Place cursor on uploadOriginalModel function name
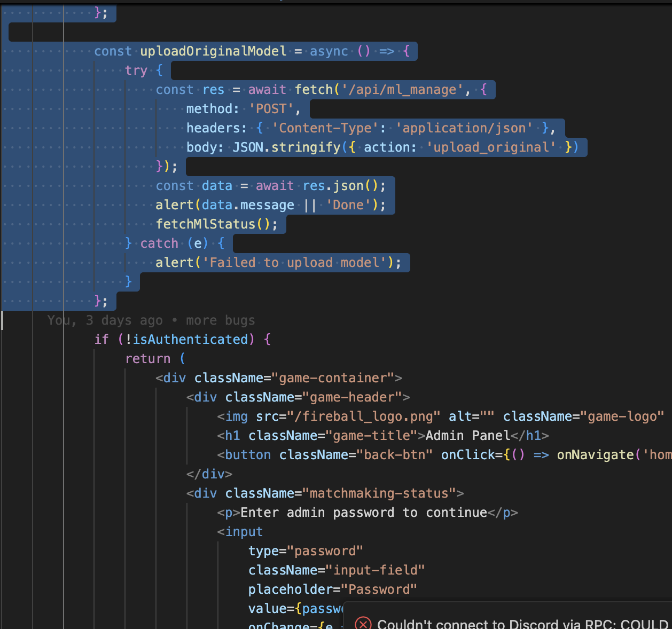Screen dimensions: 672x629 click(x=213, y=51)
